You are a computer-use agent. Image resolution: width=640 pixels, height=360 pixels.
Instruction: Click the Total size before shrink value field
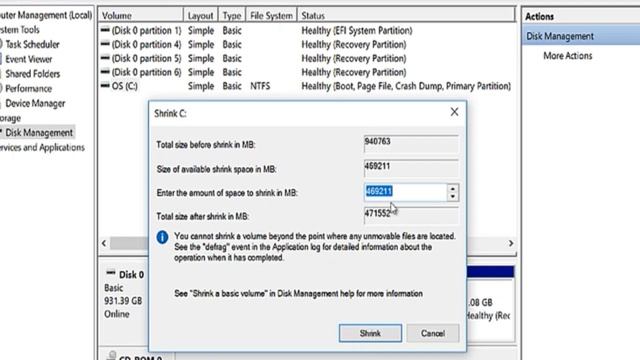(x=411, y=144)
